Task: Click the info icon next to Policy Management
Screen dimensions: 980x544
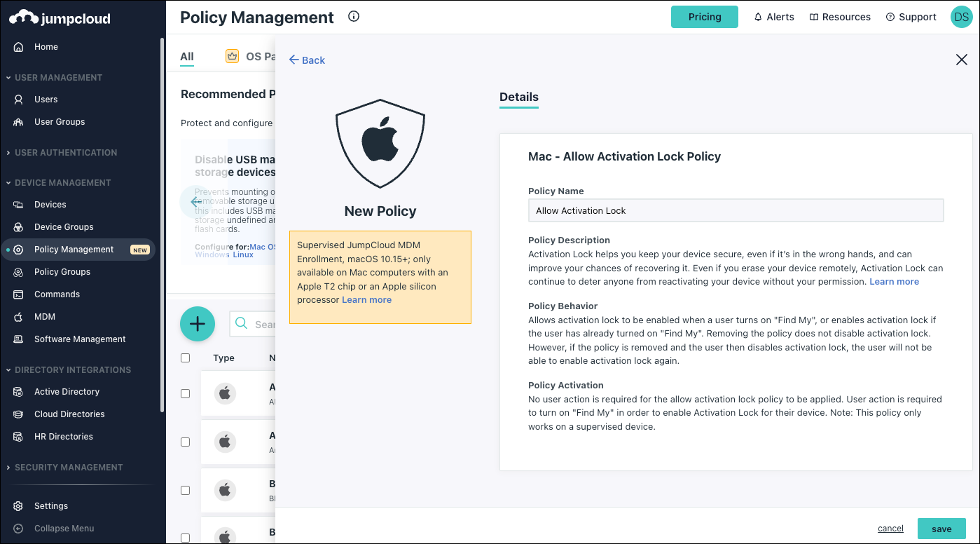Action: [x=354, y=16]
